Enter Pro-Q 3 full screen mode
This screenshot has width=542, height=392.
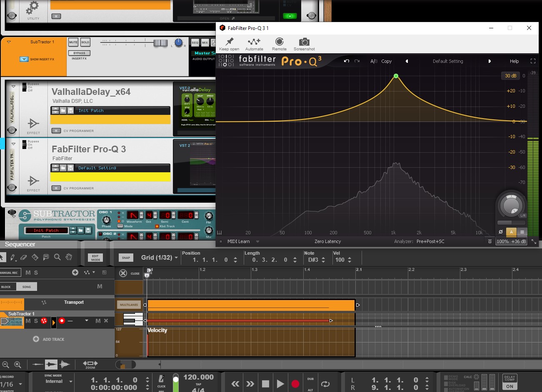point(533,61)
